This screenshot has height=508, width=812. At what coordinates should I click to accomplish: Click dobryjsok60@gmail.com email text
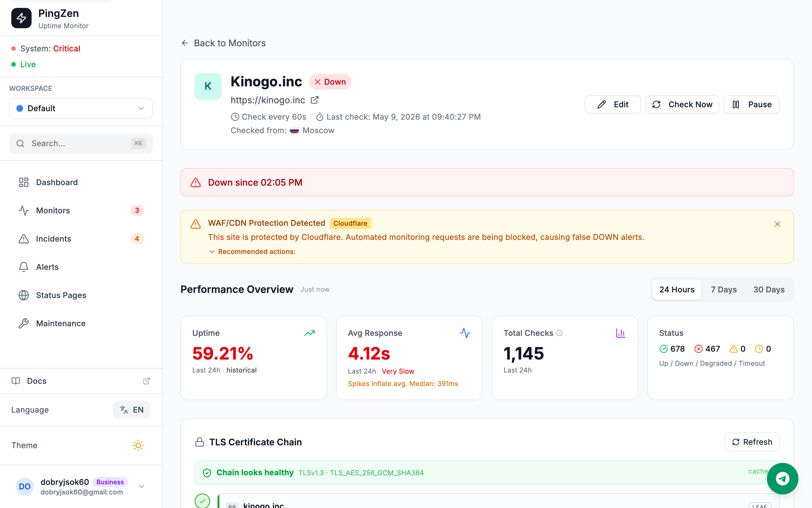82,492
